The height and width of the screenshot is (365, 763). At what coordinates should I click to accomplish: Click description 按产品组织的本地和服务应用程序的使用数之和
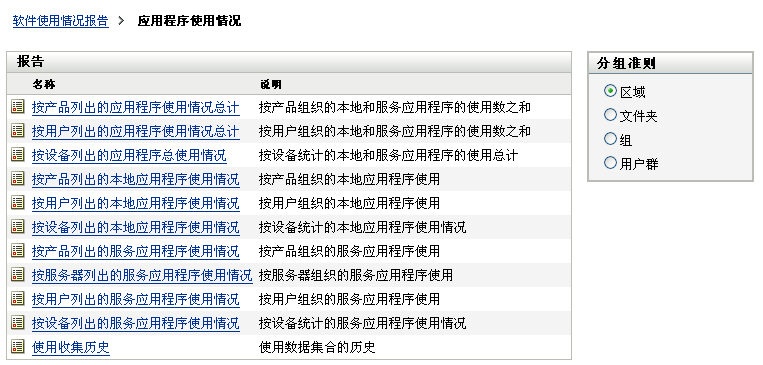pyautogui.click(x=395, y=107)
